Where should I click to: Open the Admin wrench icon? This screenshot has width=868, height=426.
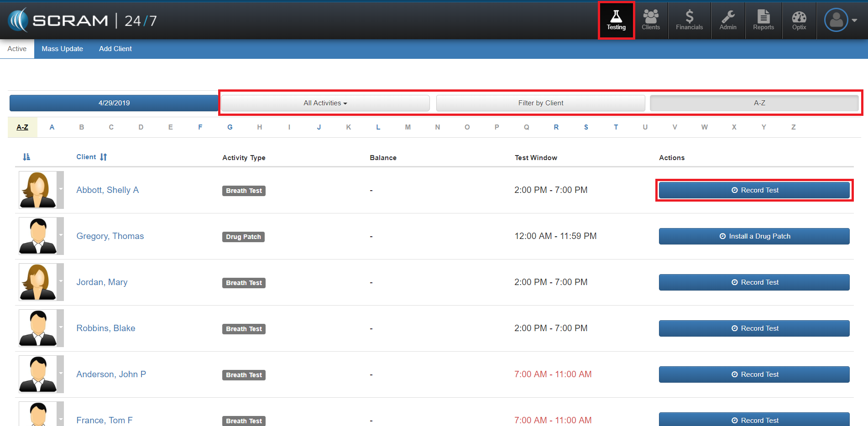(728, 20)
